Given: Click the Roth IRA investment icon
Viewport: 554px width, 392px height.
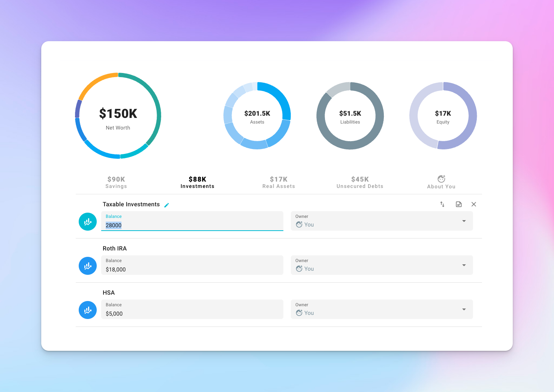Looking at the screenshot, I should 87,266.
